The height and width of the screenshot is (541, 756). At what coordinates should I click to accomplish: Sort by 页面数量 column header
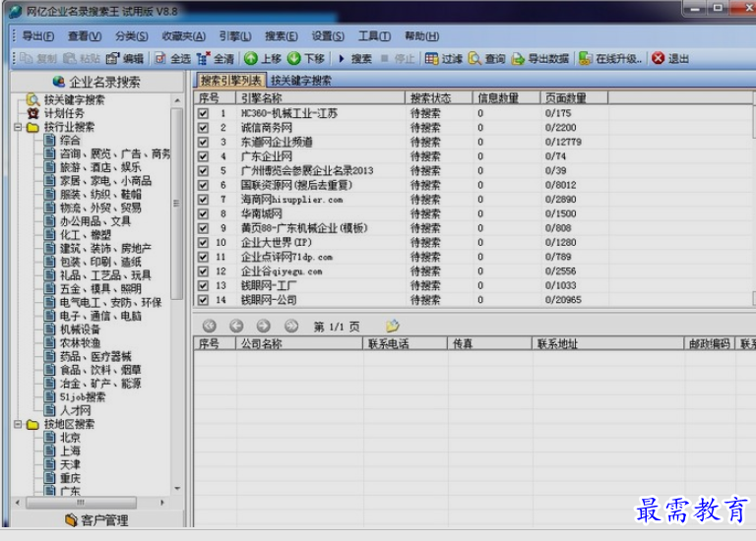click(x=574, y=98)
